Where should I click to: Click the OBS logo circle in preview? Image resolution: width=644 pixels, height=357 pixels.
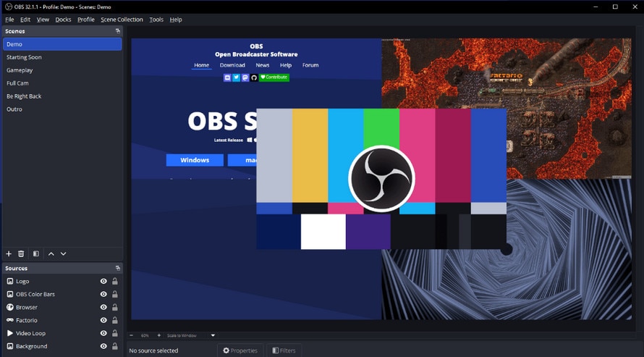(381, 179)
